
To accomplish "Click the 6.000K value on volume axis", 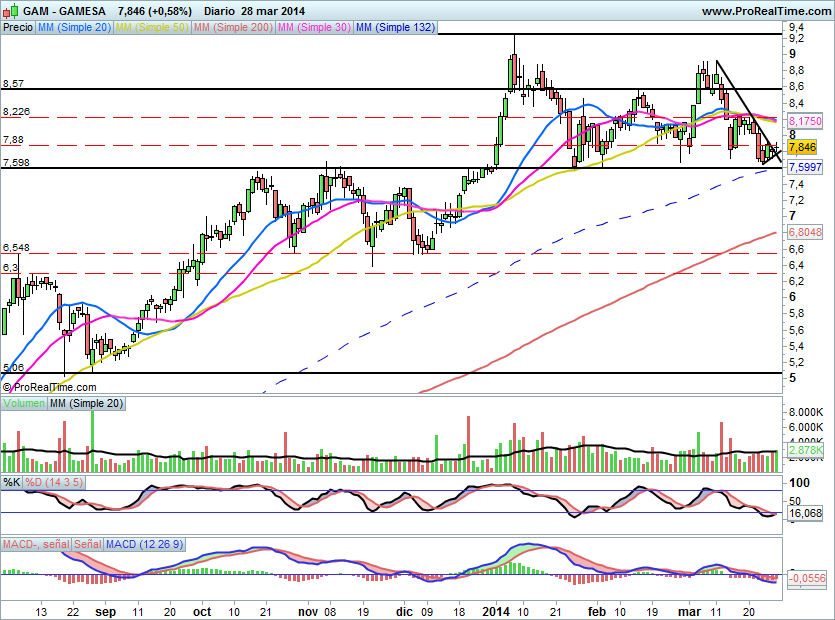I will tap(806, 427).
